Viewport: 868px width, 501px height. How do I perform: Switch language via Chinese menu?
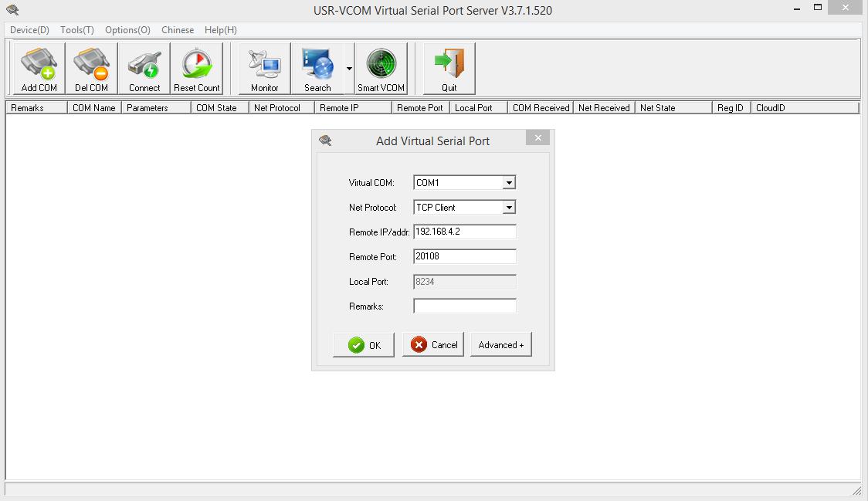pos(178,30)
